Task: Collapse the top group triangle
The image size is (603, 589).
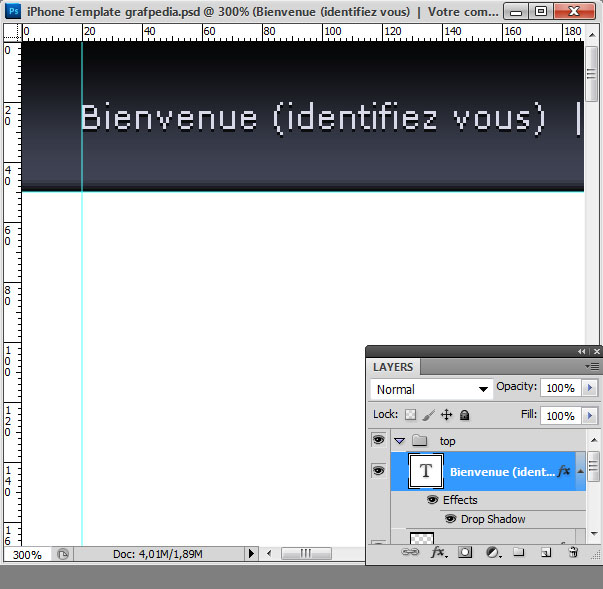Action: (400, 441)
